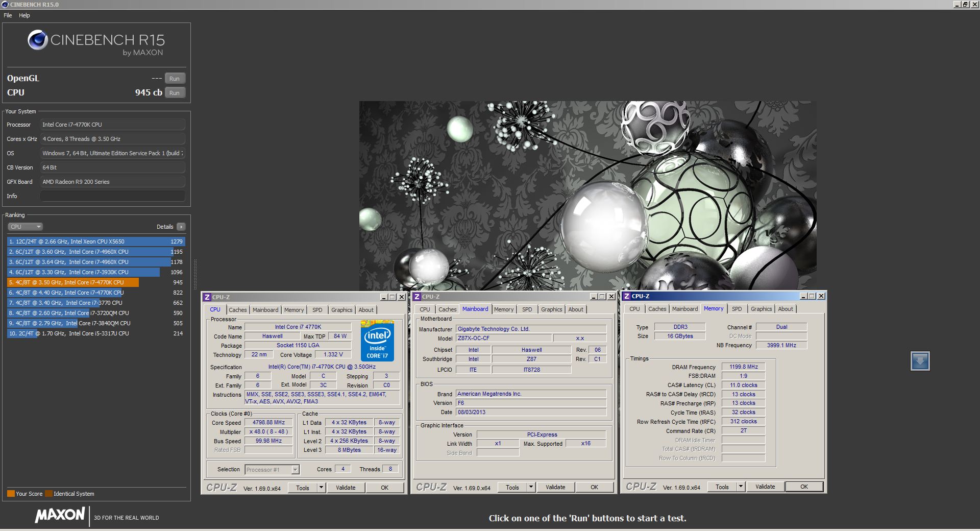The height and width of the screenshot is (531, 980).
Task: Click the Info input field
Action: pyautogui.click(x=113, y=196)
